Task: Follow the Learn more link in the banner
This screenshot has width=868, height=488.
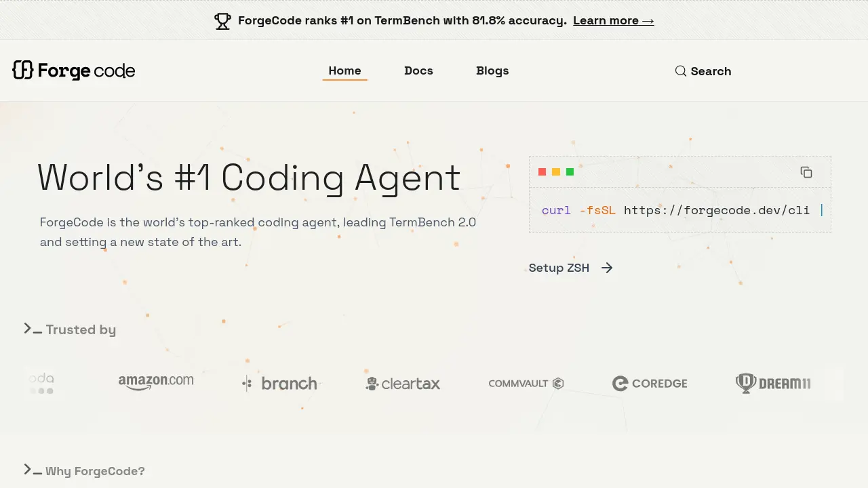Action: pyautogui.click(x=614, y=20)
